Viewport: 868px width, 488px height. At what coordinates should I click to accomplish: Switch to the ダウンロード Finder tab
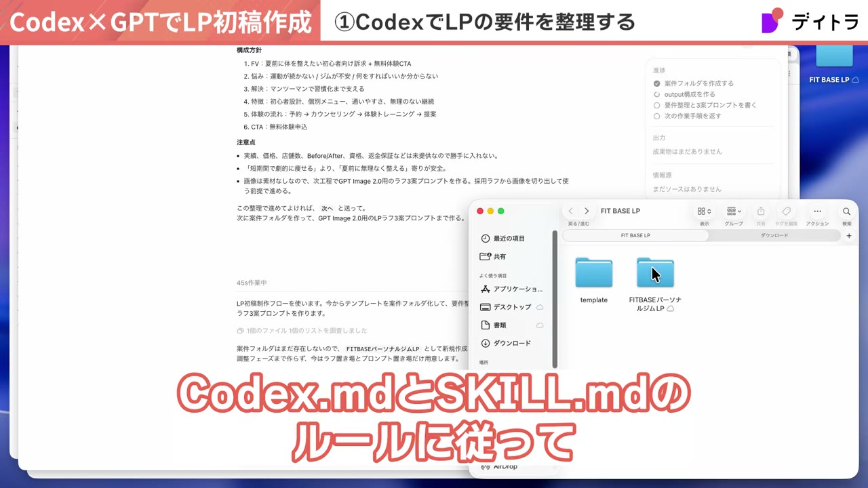click(774, 236)
